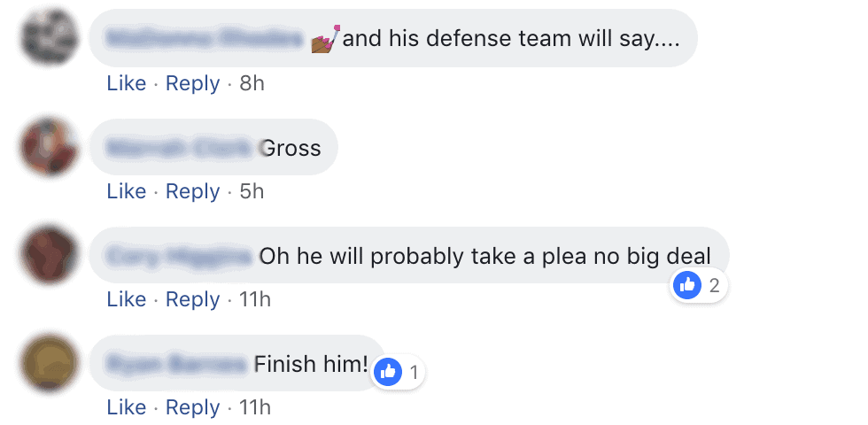Reply to the 'Finish him!' comment
Viewport: 868px width, 425px height.
[x=193, y=407]
